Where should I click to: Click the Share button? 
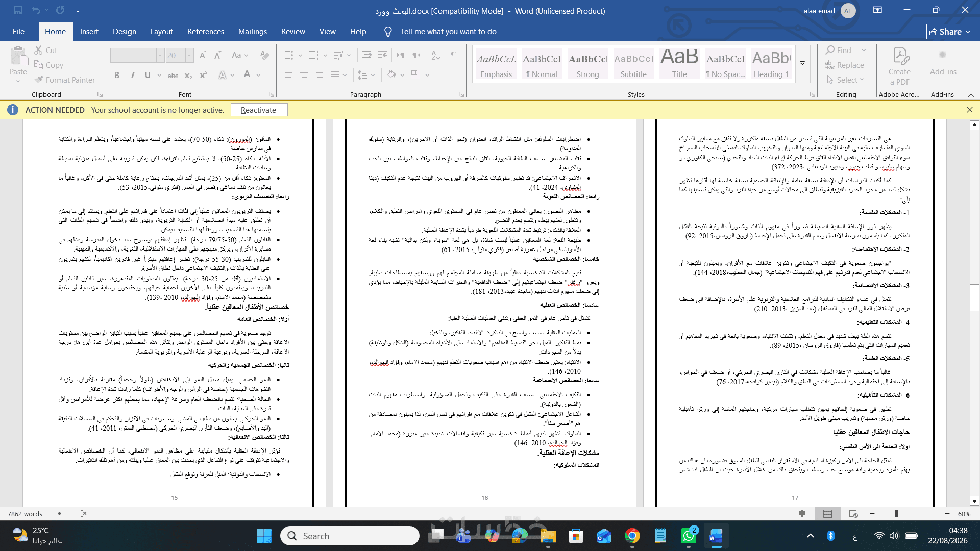tap(949, 32)
